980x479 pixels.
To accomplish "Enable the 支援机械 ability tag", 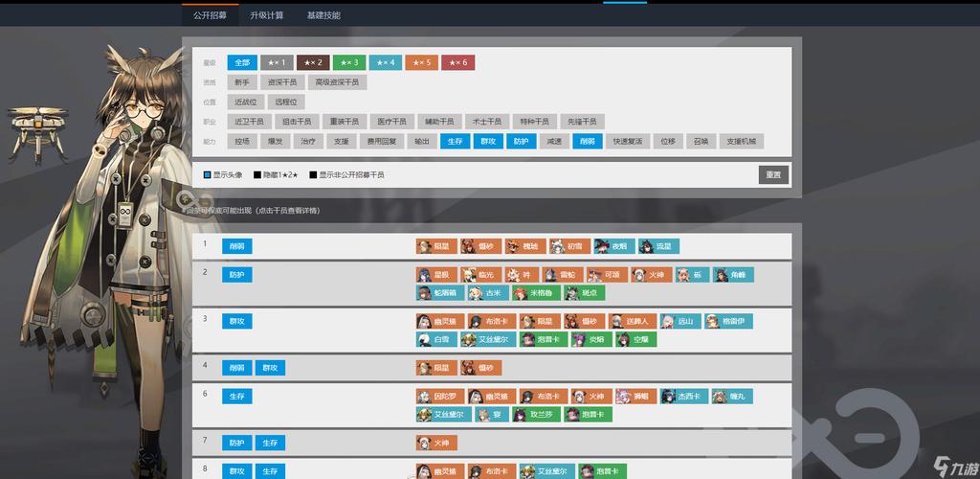I will [742, 142].
